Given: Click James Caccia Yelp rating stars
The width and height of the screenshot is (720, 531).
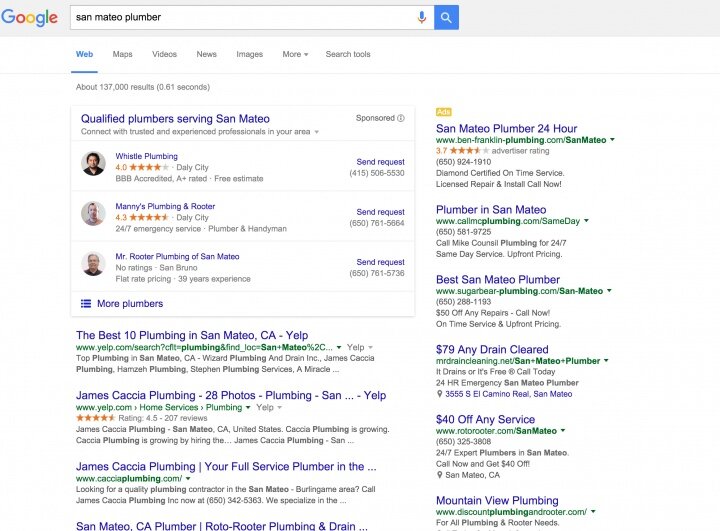Looking at the screenshot, I should pyautogui.click(x=96, y=418).
